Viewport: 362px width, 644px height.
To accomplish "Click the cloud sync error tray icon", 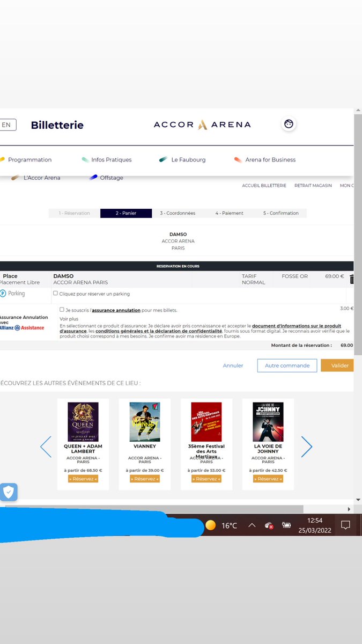I will 269,525.
